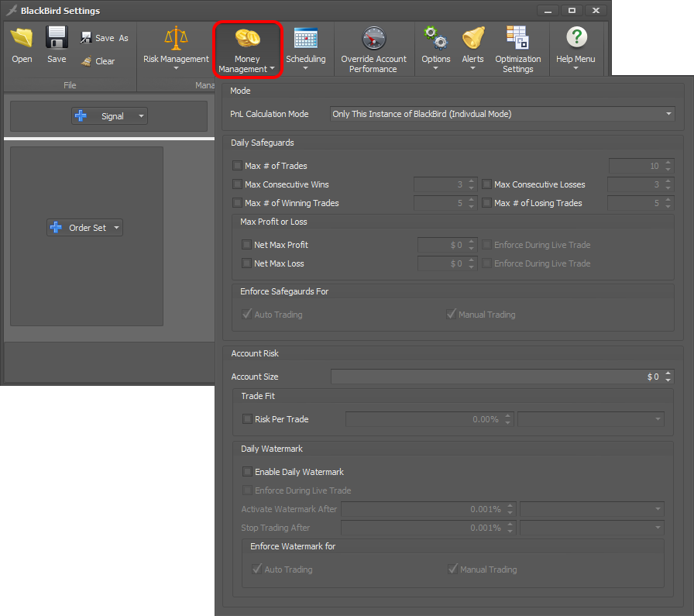Open the Options menu label
Screen dimensions: 694x616
click(436, 59)
